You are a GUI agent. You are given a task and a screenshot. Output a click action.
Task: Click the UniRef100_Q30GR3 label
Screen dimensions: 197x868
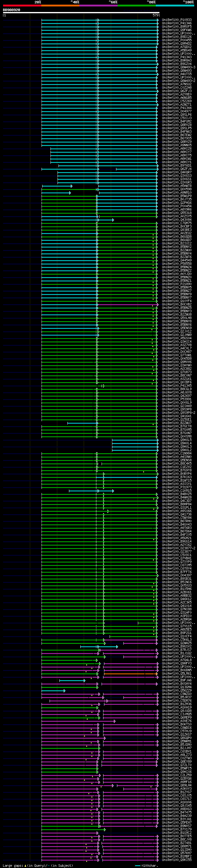(x=177, y=182)
